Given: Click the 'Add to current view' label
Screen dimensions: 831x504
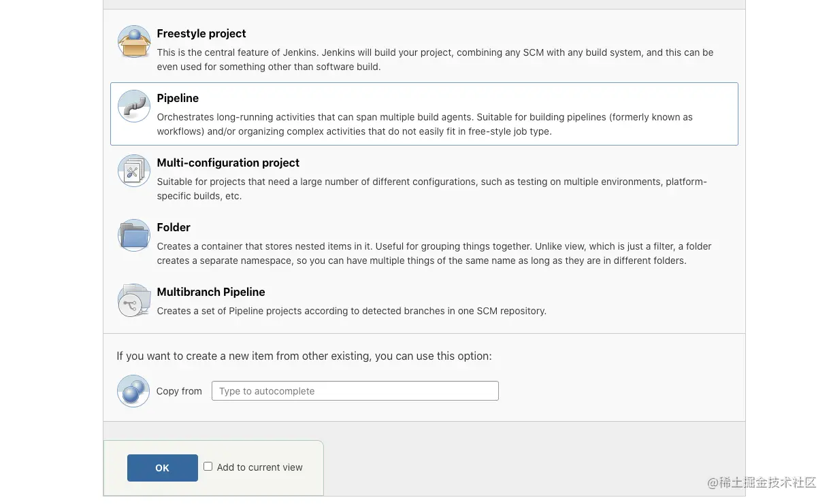Looking at the screenshot, I should pos(259,467).
